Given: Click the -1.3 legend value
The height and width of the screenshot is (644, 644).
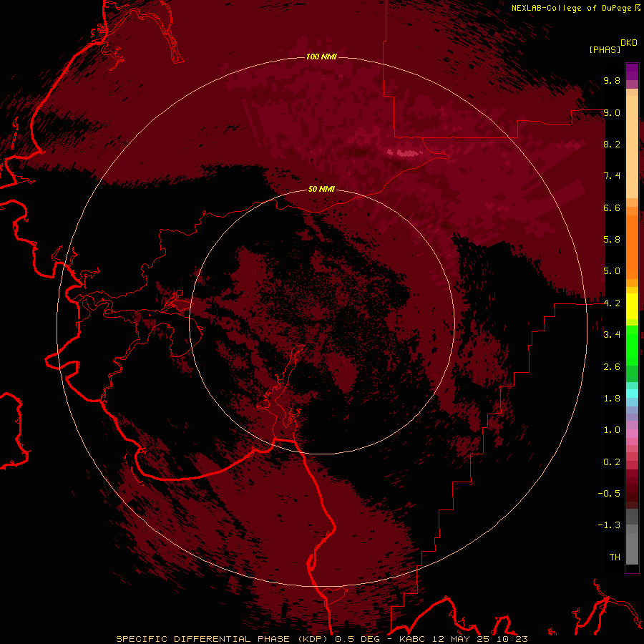Looking at the screenshot, I should (x=609, y=525).
